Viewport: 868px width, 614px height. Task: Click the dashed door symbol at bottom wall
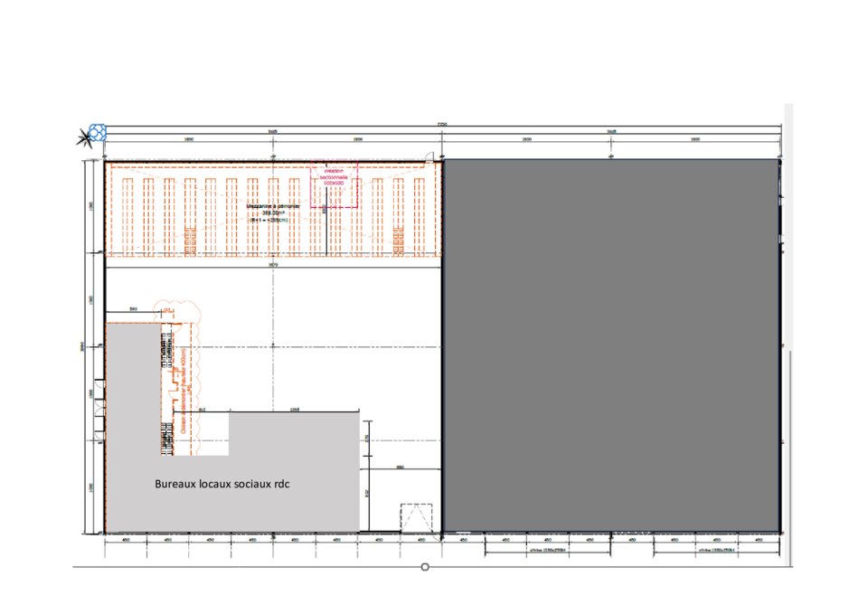pyautogui.click(x=414, y=518)
